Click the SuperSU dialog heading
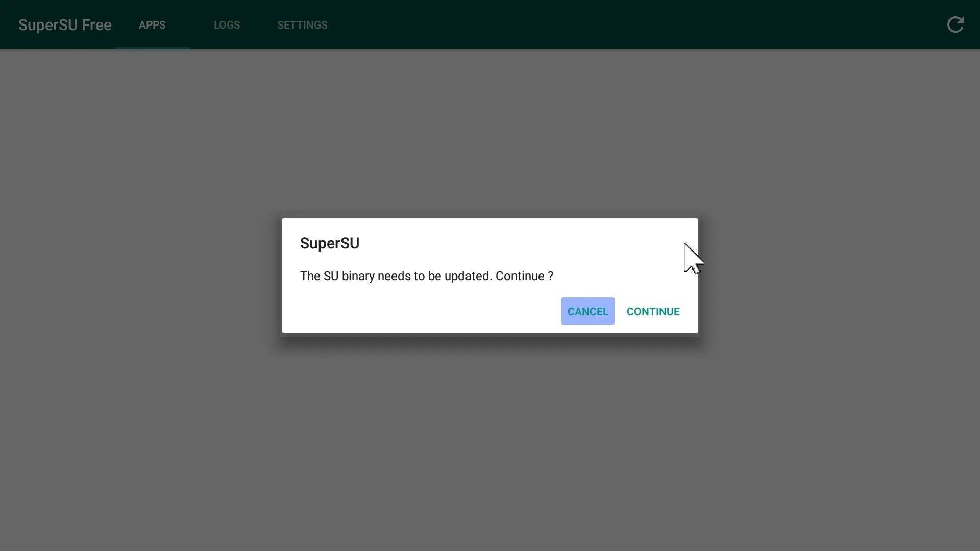 point(330,243)
